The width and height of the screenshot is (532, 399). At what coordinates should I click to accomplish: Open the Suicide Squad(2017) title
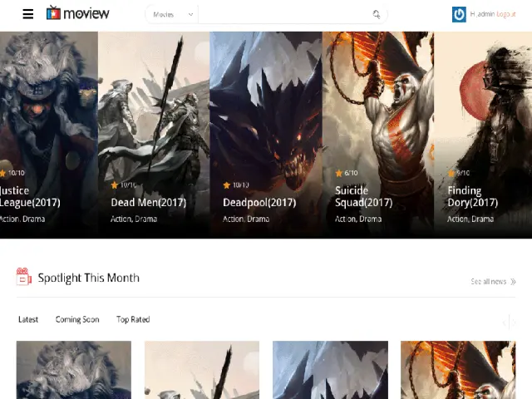[x=364, y=196]
